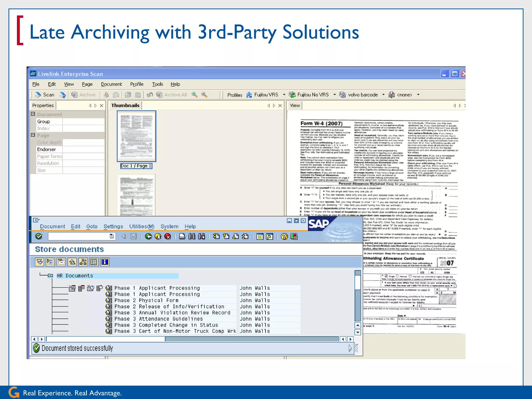532x399 pixels.
Task: Click the SAP Next Page icon
Action: (x=236, y=236)
